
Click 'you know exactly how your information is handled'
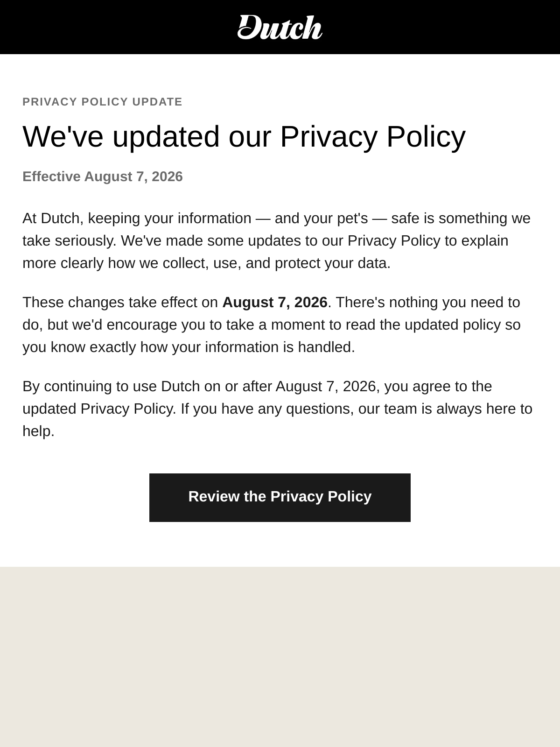click(x=189, y=347)
